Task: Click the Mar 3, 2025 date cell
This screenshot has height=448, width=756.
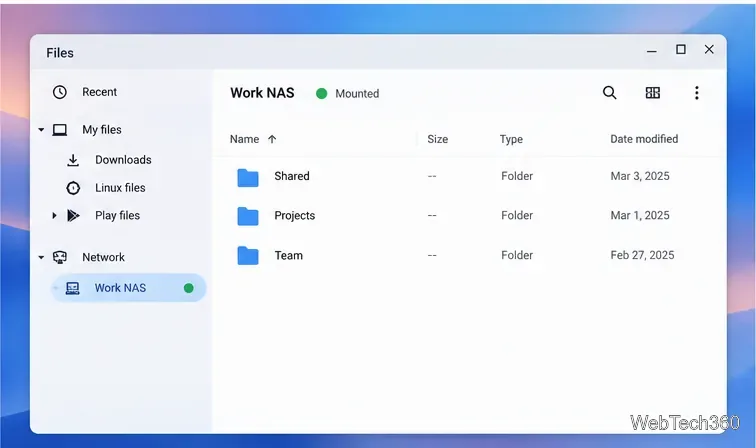Action: tap(640, 176)
